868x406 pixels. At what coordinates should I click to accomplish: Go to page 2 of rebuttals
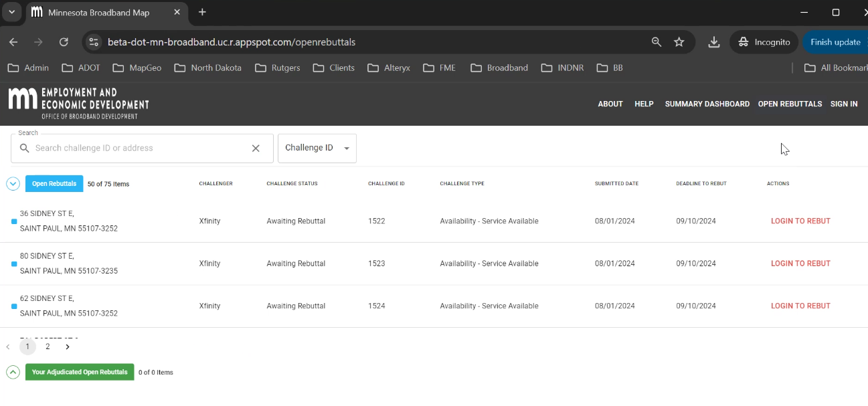pos(48,347)
